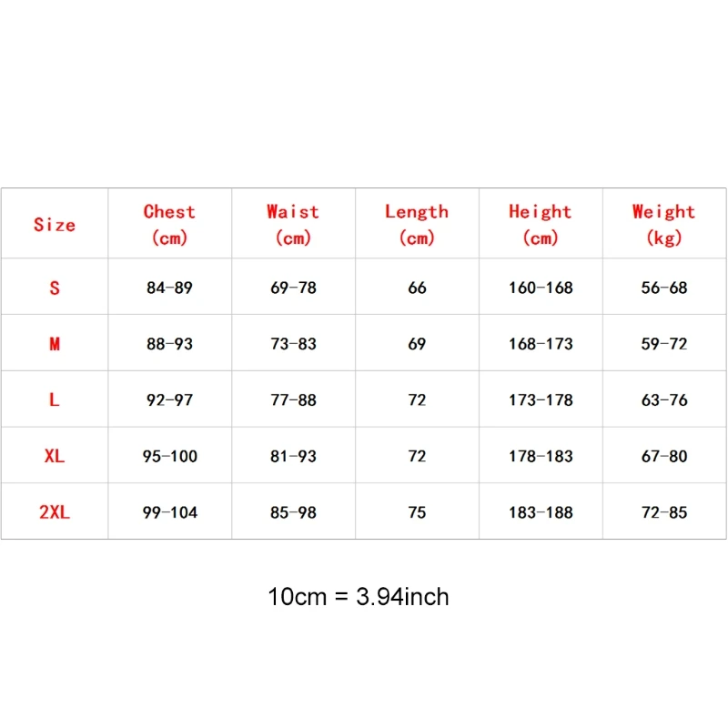728x728 pixels.
Task: Select the M size row label
Action: (55, 344)
